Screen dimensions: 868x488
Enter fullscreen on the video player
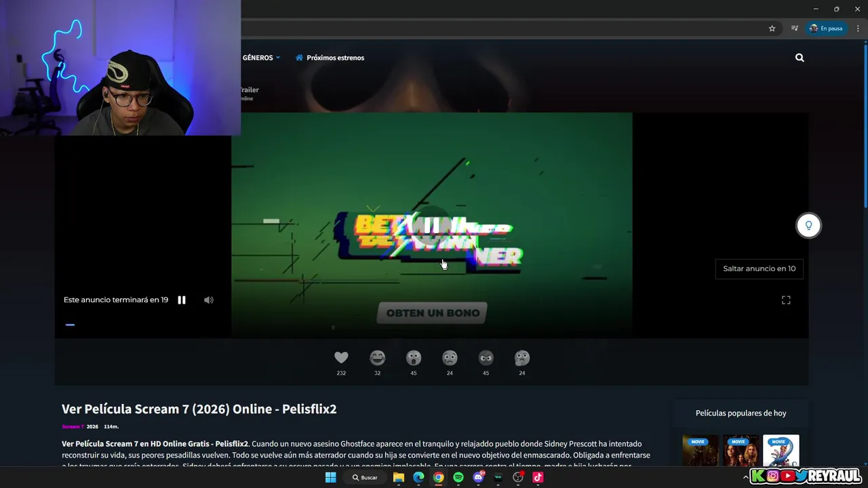(x=786, y=300)
